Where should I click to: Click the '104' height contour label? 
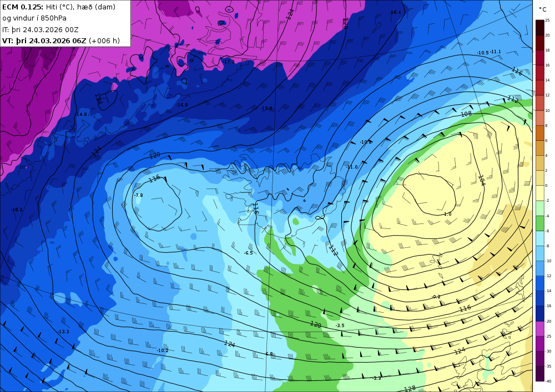[x=481, y=180]
